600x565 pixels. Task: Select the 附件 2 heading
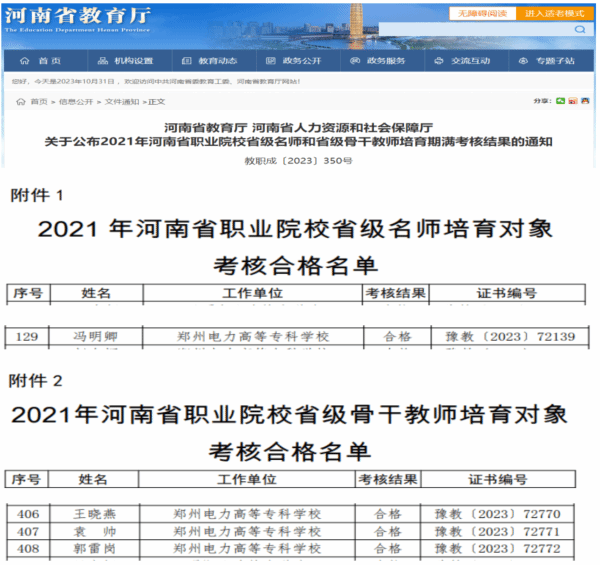(x=35, y=381)
